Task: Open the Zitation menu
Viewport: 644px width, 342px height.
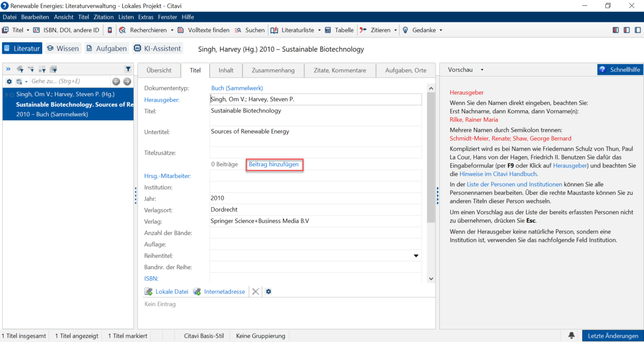Action: point(104,17)
